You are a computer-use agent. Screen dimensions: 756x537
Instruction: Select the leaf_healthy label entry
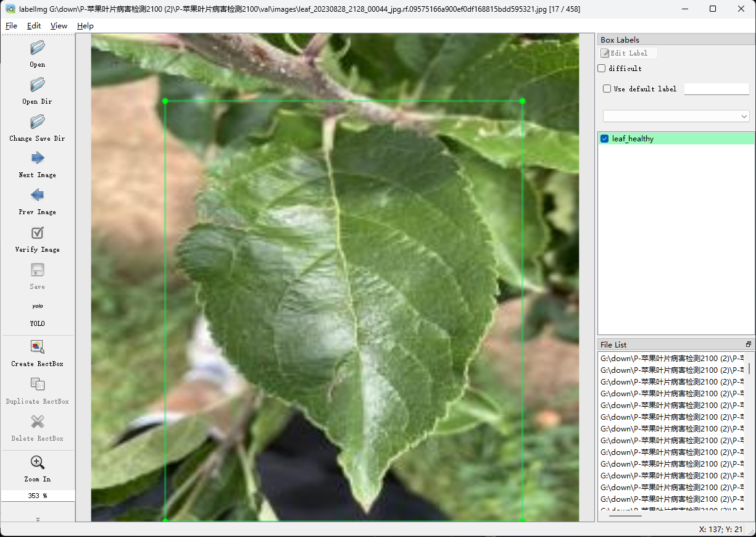[676, 139]
